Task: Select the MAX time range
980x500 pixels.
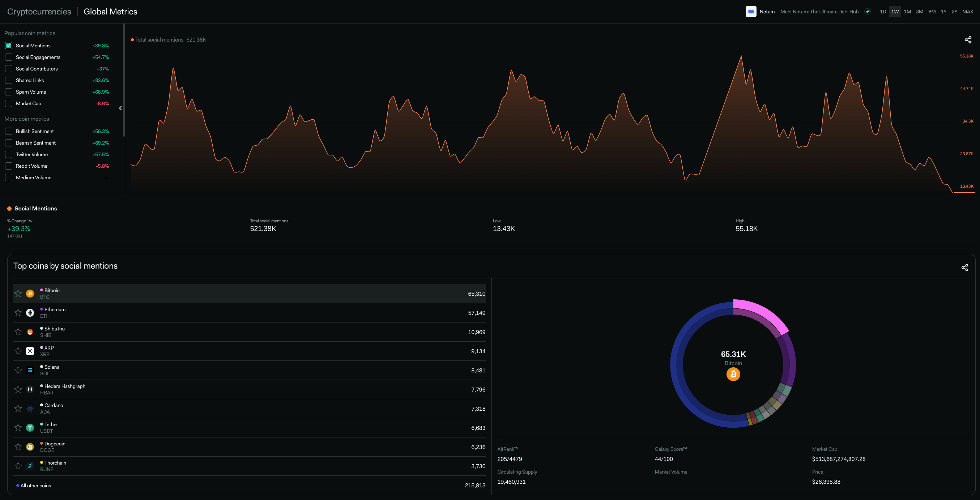Action: coord(967,12)
